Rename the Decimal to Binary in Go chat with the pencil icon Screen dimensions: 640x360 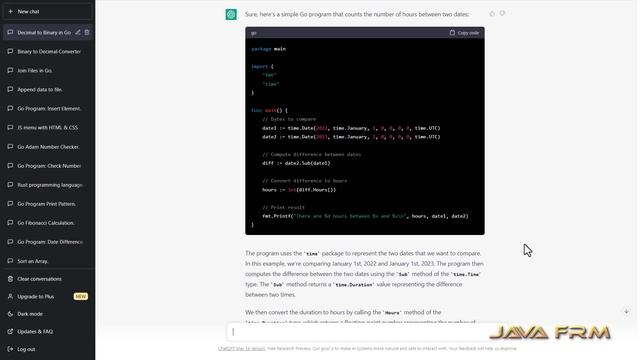78,32
